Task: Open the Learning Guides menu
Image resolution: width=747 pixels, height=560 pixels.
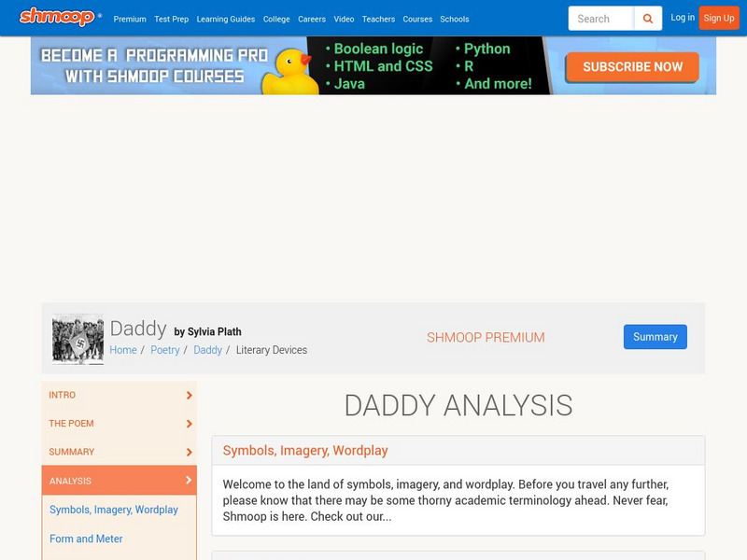Action: pyautogui.click(x=225, y=19)
